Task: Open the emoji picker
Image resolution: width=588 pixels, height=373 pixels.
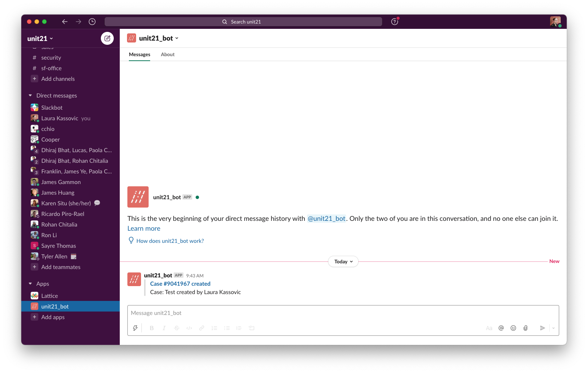Action: (513, 328)
